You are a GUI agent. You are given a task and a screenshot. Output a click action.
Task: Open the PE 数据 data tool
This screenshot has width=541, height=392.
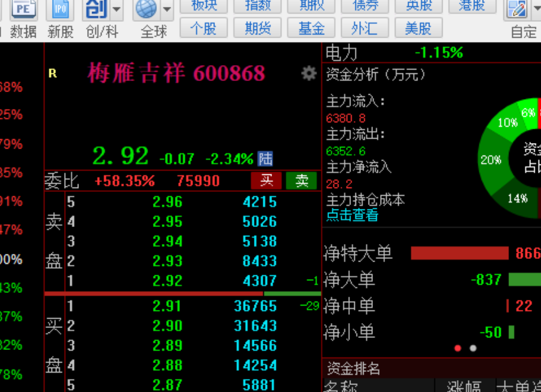23,20
